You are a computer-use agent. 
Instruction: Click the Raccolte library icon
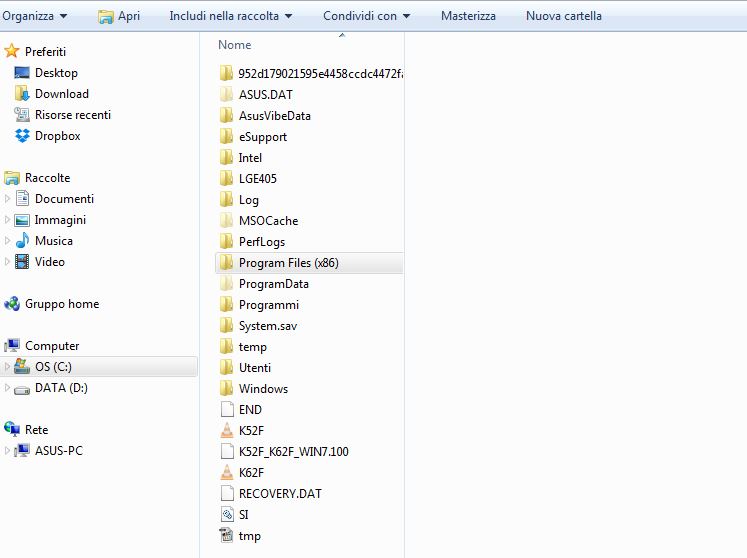(12, 178)
